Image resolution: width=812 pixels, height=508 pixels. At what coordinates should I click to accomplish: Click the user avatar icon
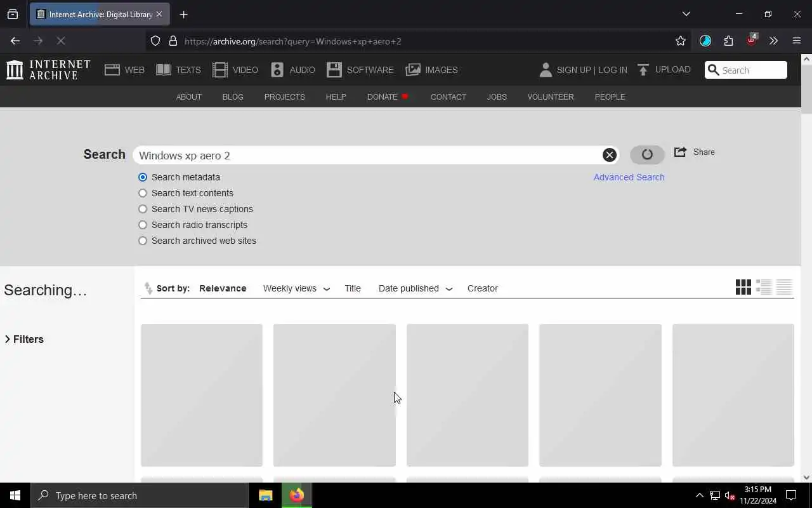click(546, 70)
